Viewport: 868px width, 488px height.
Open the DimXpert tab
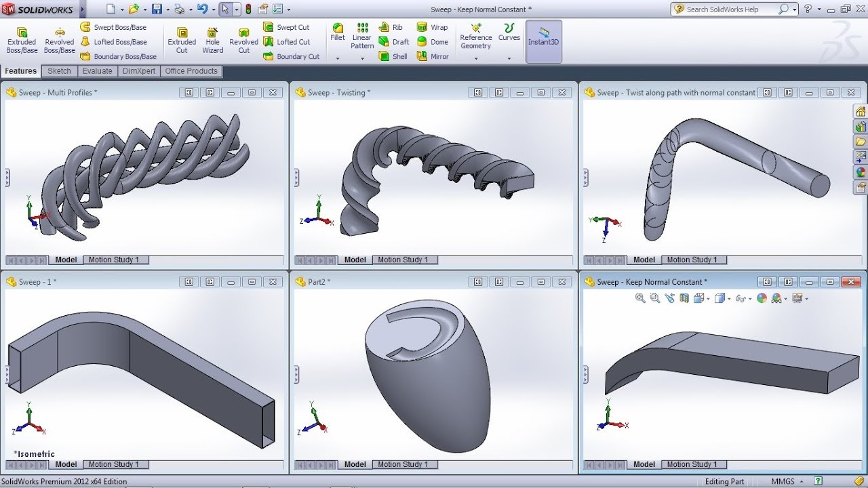tap(139, 71)
